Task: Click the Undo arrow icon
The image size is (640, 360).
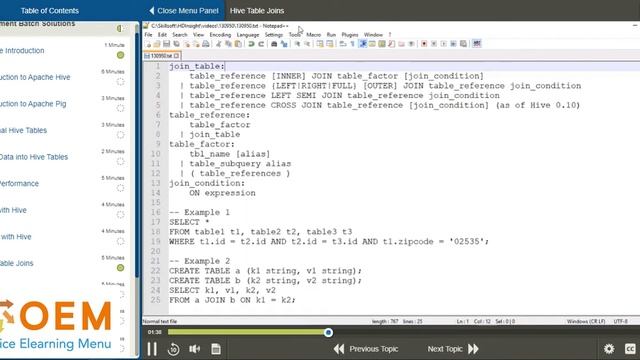Action: pos(251,44)
